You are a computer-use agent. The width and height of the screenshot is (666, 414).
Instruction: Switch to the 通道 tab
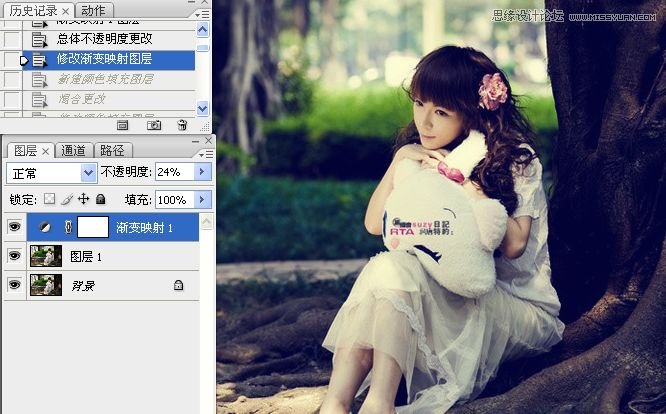(74, 151)
